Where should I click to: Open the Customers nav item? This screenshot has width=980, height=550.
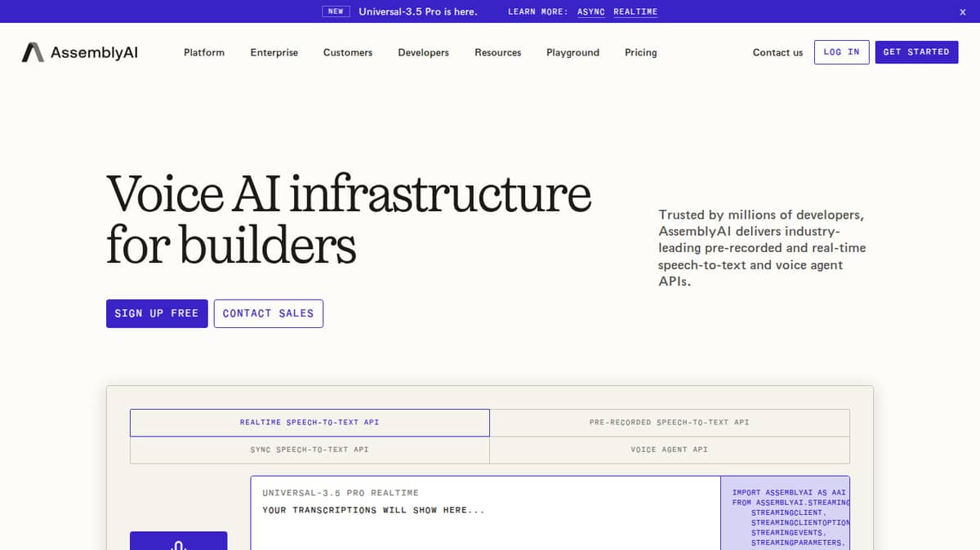click(x=348, y=52)
